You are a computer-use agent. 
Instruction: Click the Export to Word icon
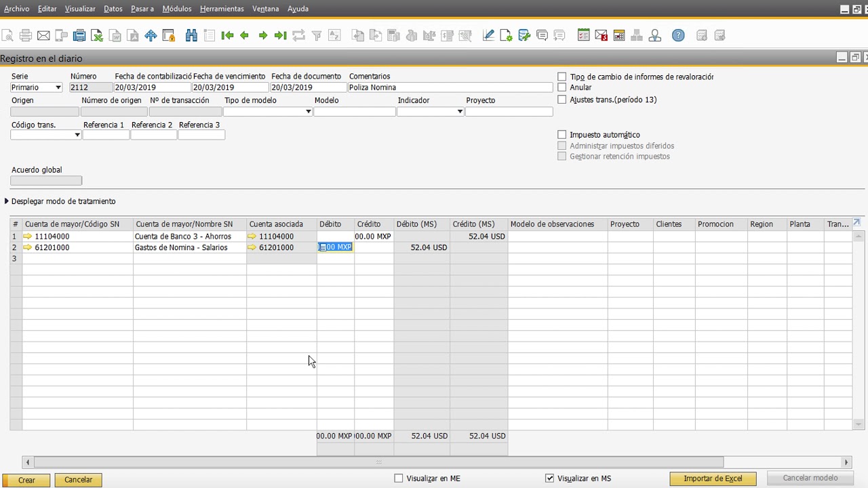pos(115,35)
